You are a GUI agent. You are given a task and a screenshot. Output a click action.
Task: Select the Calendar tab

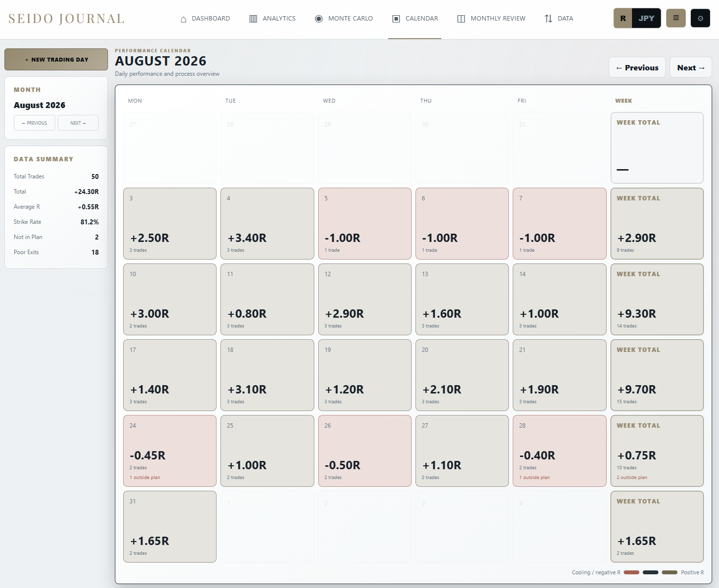[415, 19]
